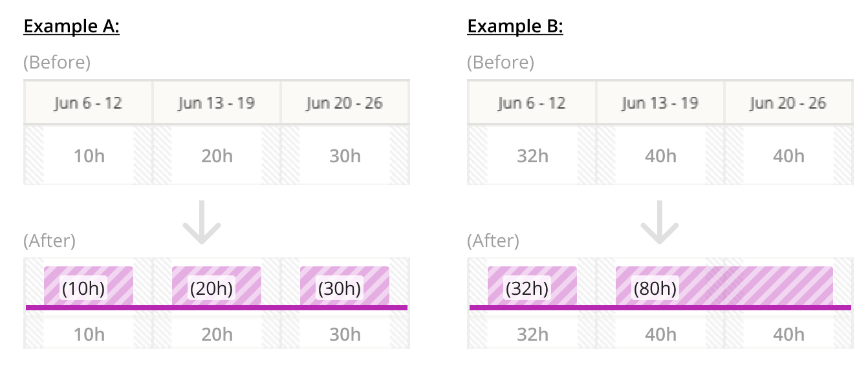
Task: Click the purple (30h) allocation bar
Action: coord(345,286)
